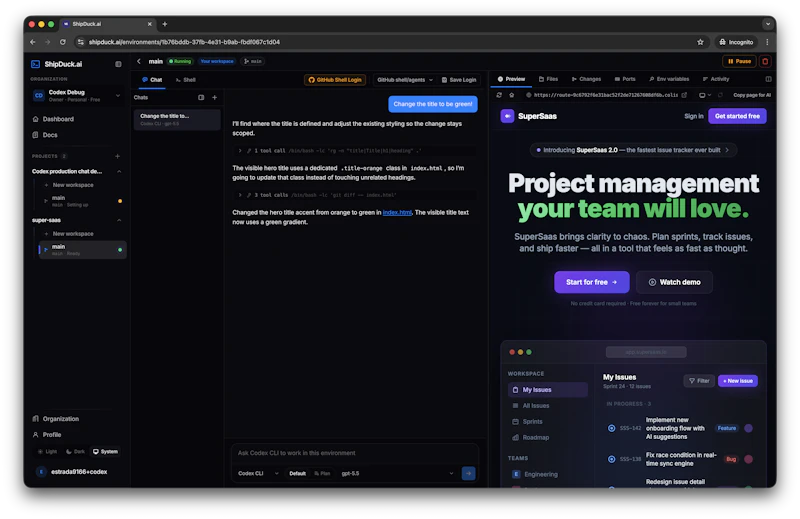Open a new browser tab
This screenshot has width=800, height=519.
164,24
